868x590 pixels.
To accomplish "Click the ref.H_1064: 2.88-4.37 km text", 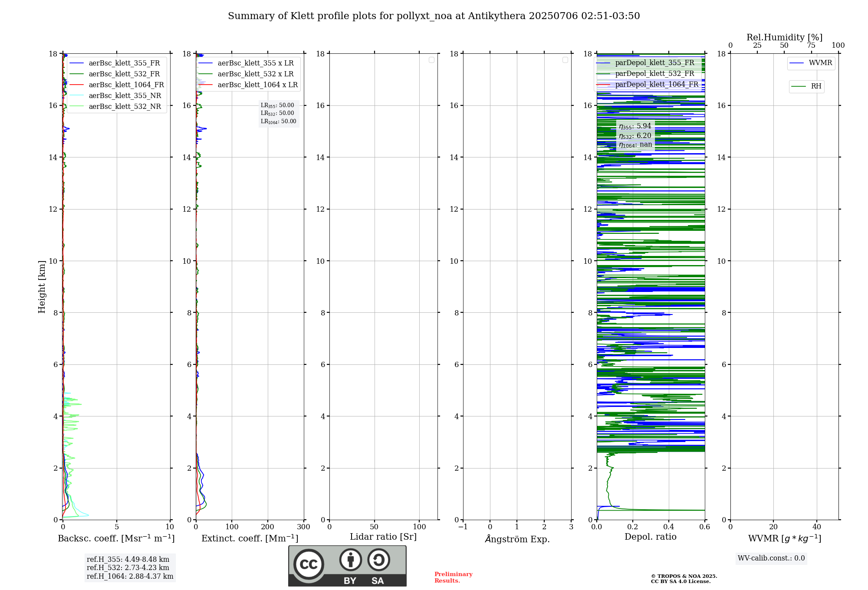I will click(130, 577).
